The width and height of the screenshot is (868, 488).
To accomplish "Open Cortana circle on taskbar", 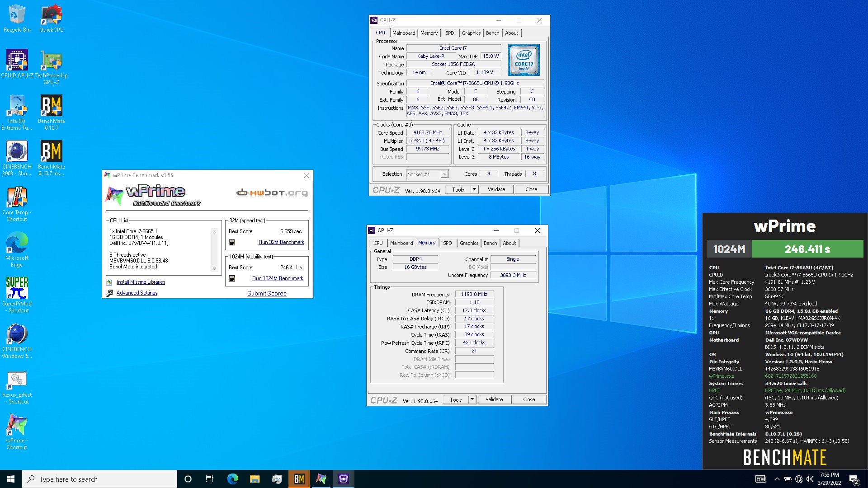I will coord(188,479).
